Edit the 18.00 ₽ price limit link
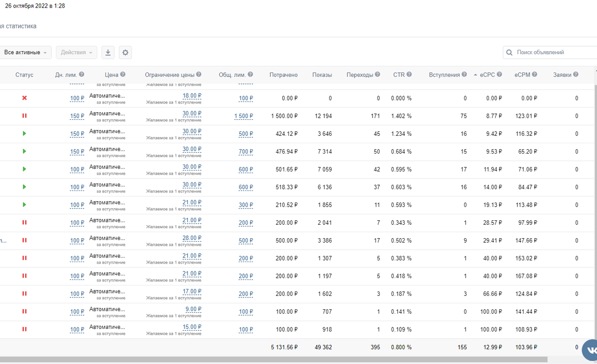Viewport: 597px width, 364px height. click(192, 95)
